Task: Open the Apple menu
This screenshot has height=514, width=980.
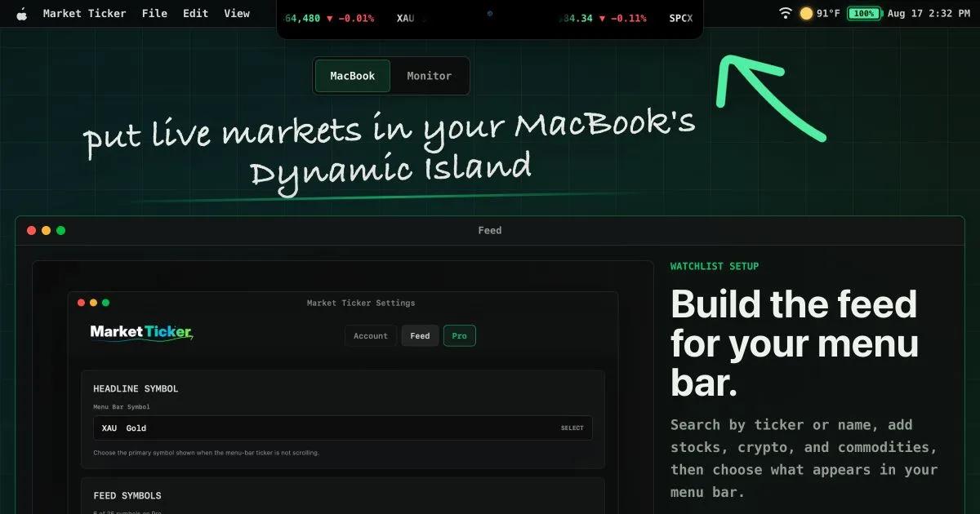Action: click(21, 13)
